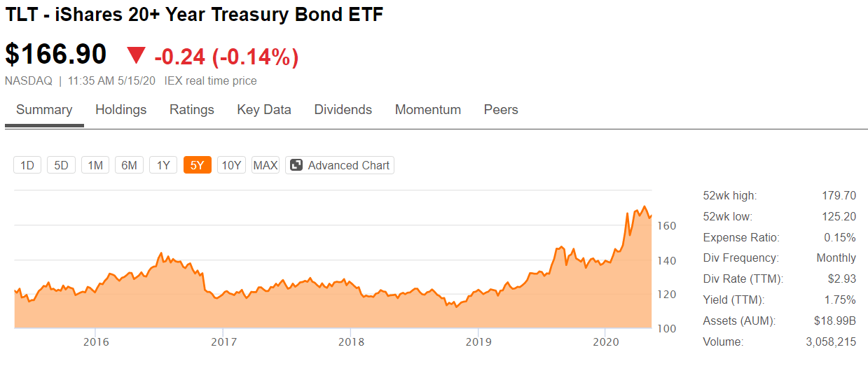This screenshot has width=868, height=366.
Task: Show the Peers tab
Action: pos(501,109)
